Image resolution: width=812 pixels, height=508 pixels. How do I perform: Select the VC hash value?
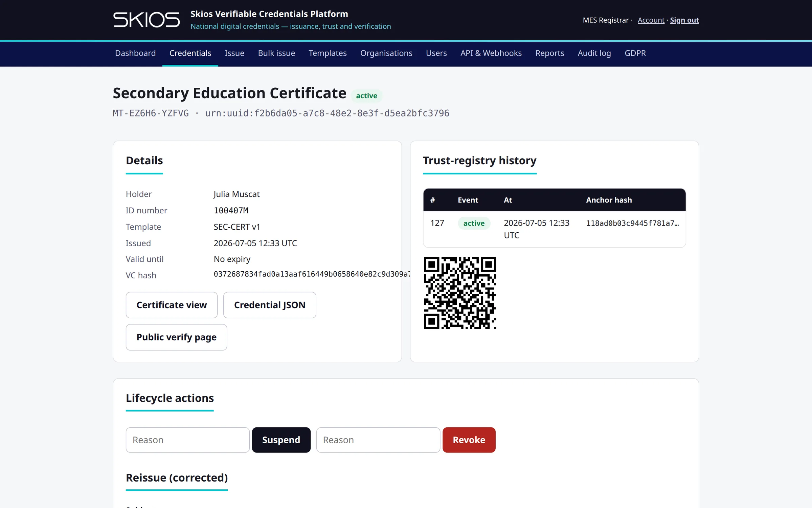coord(312,274)
